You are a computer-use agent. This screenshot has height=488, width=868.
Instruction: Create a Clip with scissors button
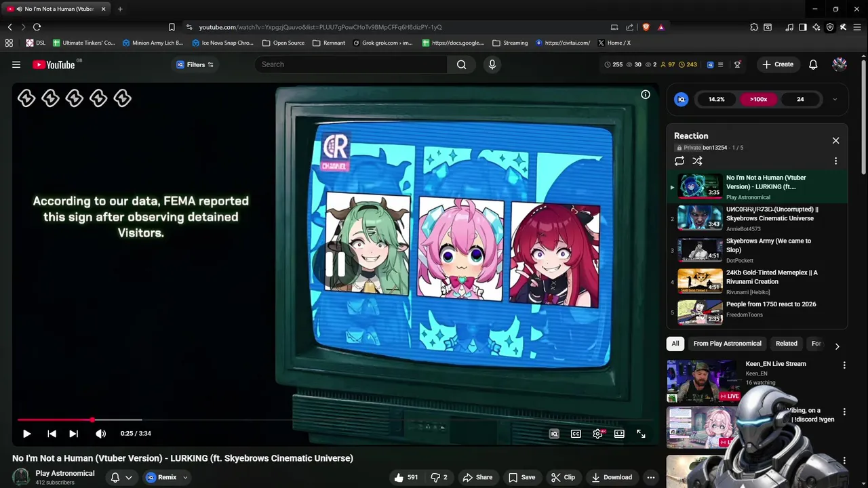pos(563,477)
